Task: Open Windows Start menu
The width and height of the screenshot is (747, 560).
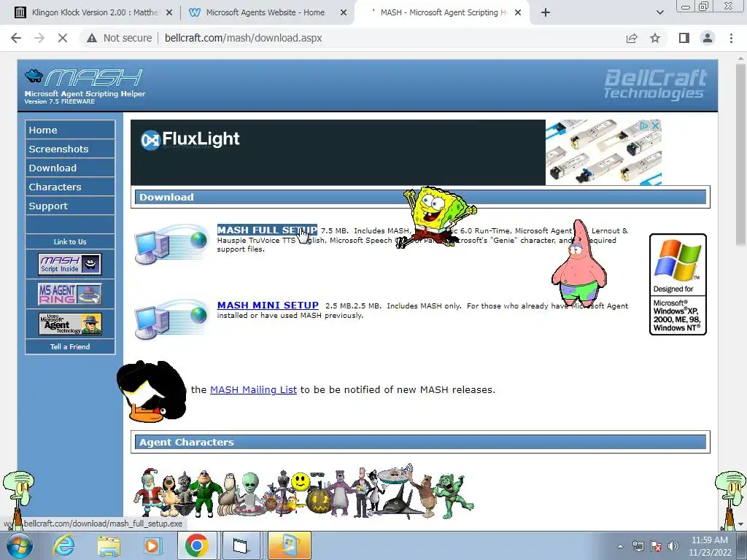Action: 19,545
